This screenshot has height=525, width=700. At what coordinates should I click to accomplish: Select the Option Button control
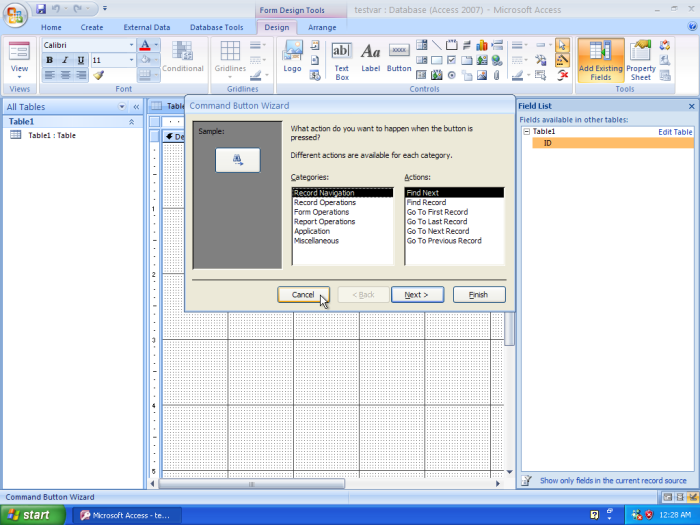click(x=452, y=75)
